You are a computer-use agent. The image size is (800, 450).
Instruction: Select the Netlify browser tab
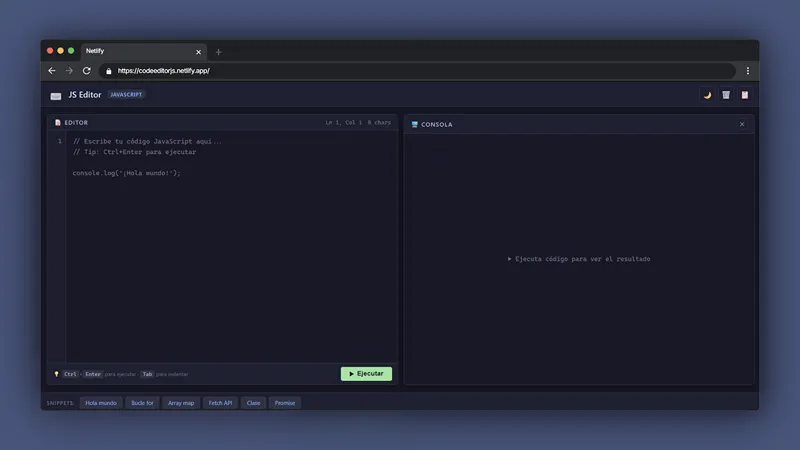click(x=143, y=52)
